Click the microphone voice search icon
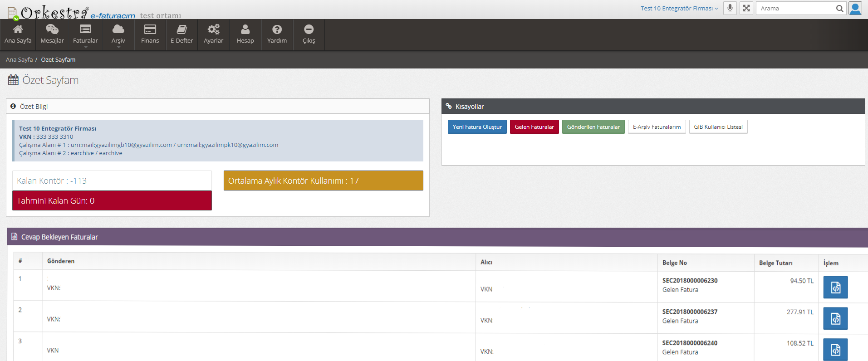The height and width of the screenshot is (361, 868). 730,8
